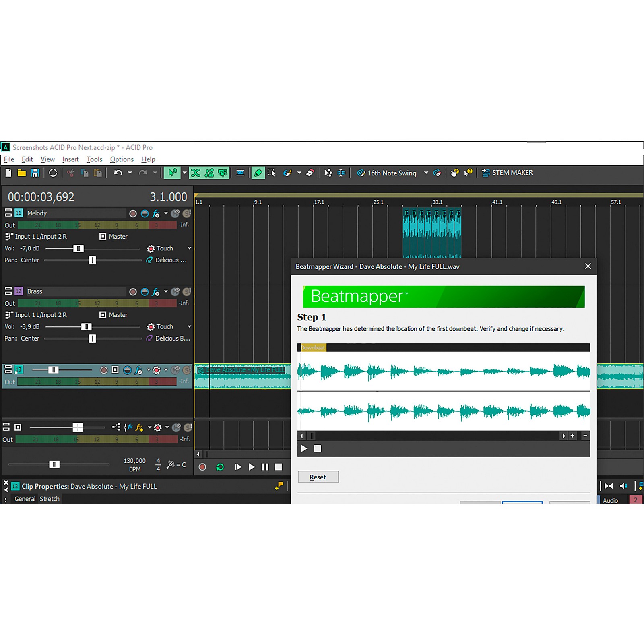The height and width of the screenshot is (644, 644).
Task: Mute the Brass track
Action: click(x=175, y=292)
